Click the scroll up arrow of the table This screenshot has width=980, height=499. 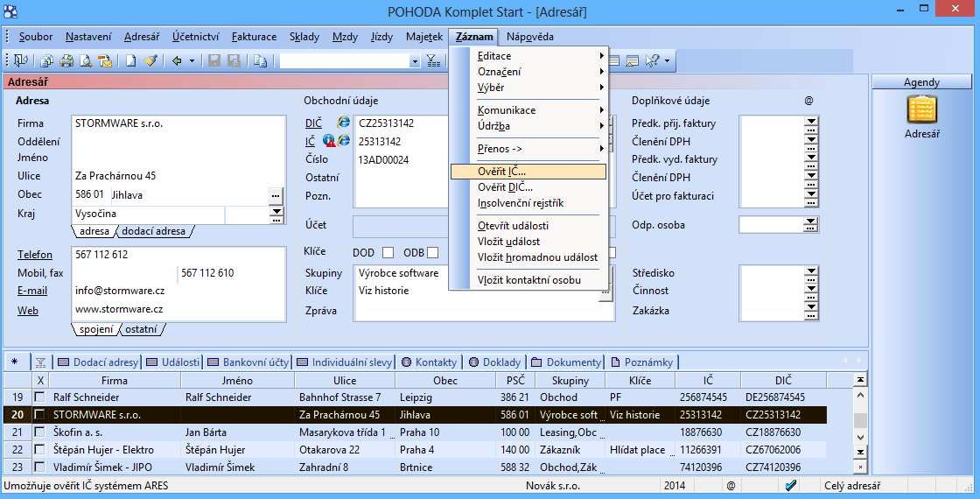[x=860, y=396]
